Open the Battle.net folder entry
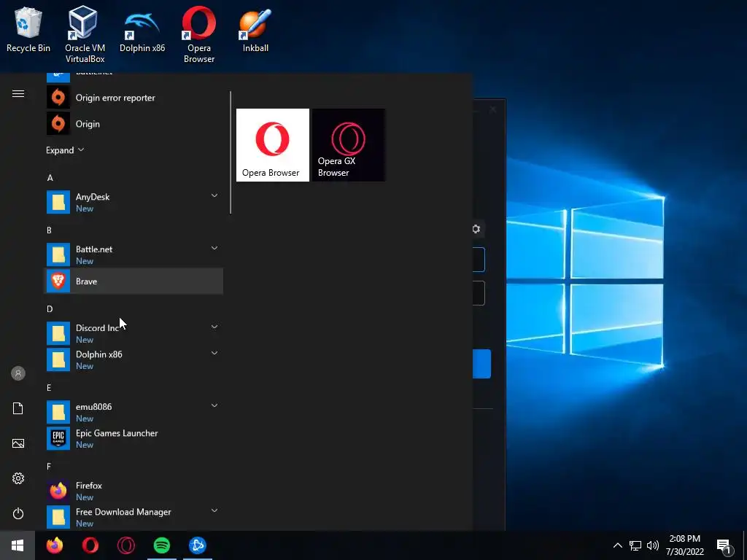The image size is (747, 560). (133, 254)
